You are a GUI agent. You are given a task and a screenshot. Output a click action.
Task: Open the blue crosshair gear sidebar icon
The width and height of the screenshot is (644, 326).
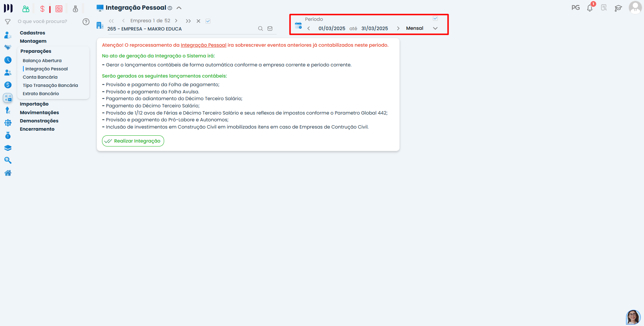pyautogui.click(x=8, y=123)
